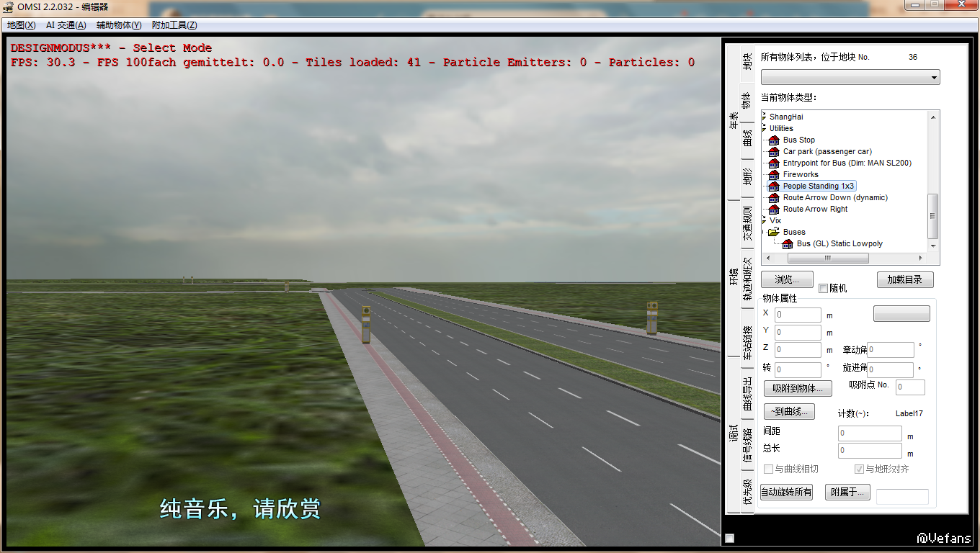This screenshot has height=553, width=980.
Task: Select the Entrypoint for Bus object icon
Action: click(774, 163)
